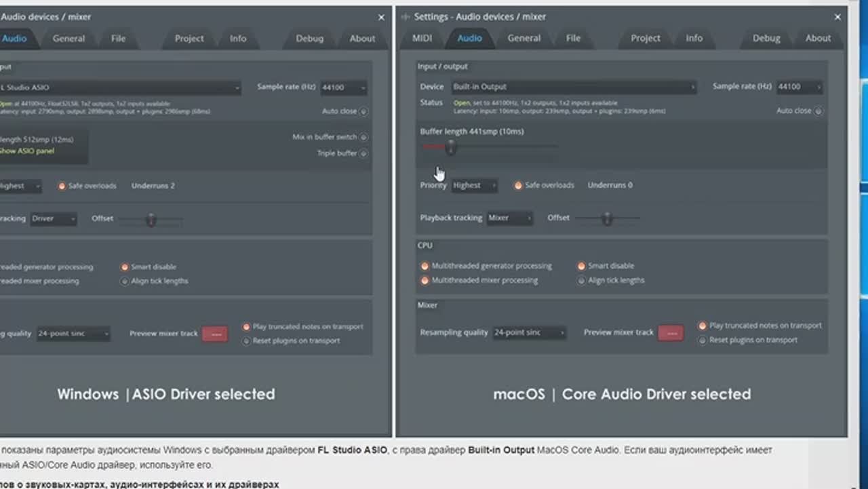868x489 pixels.
Task: Toggle Multithreaded mixer processing in the right panel
Action: (425, 281)
